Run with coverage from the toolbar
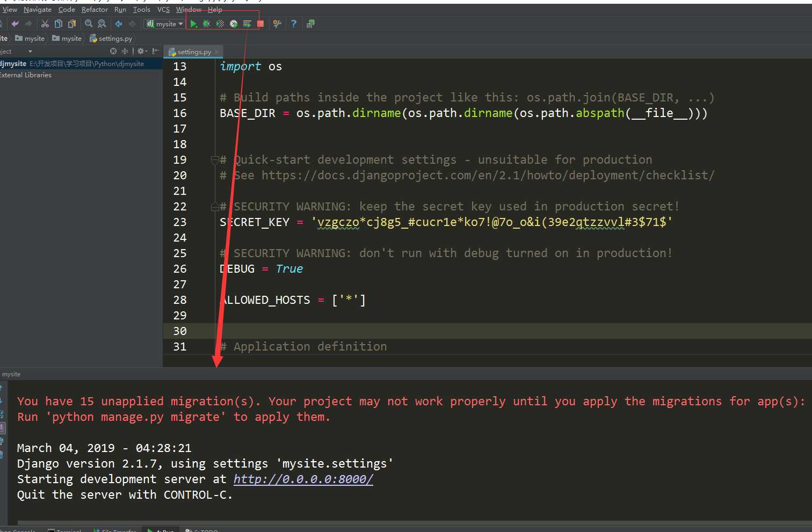The image size is (812, 532). coord(220,24)
